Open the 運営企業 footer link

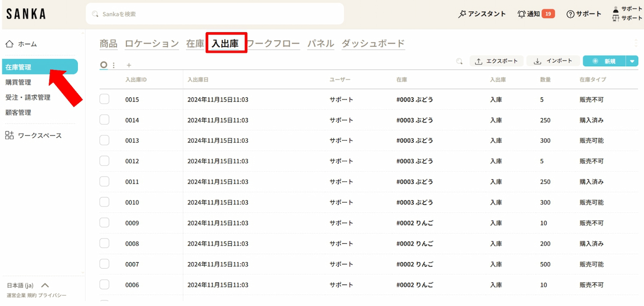[16, 296]
